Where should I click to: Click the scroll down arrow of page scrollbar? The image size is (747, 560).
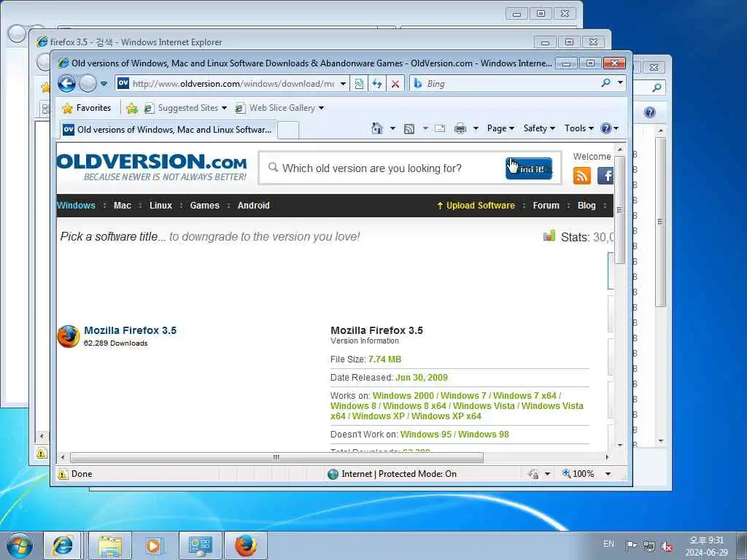[620, 446]
